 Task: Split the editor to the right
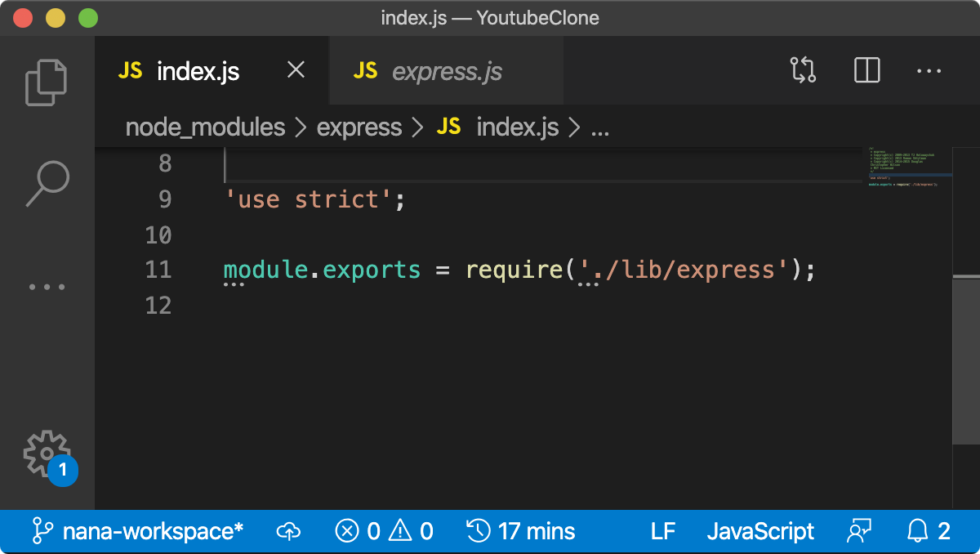tap(866, 70)
